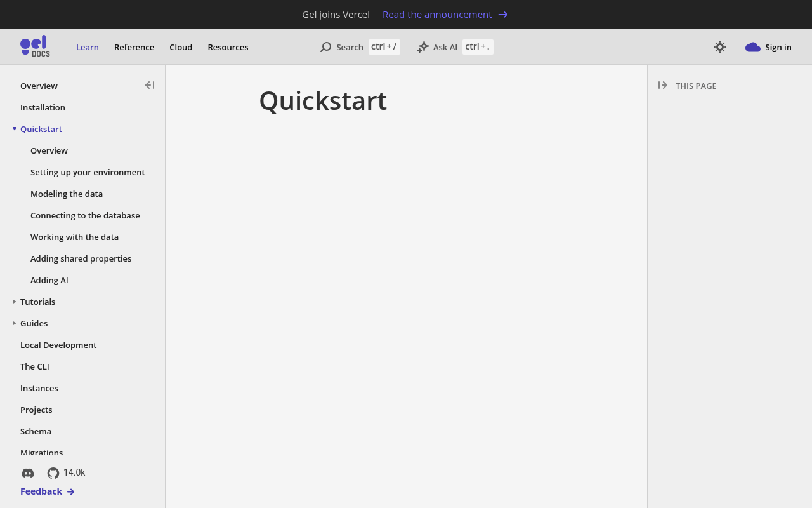This screenshot has width=812, height=508.
Task: Open GitHub 14.0k stars count
Action: point(74,472)
